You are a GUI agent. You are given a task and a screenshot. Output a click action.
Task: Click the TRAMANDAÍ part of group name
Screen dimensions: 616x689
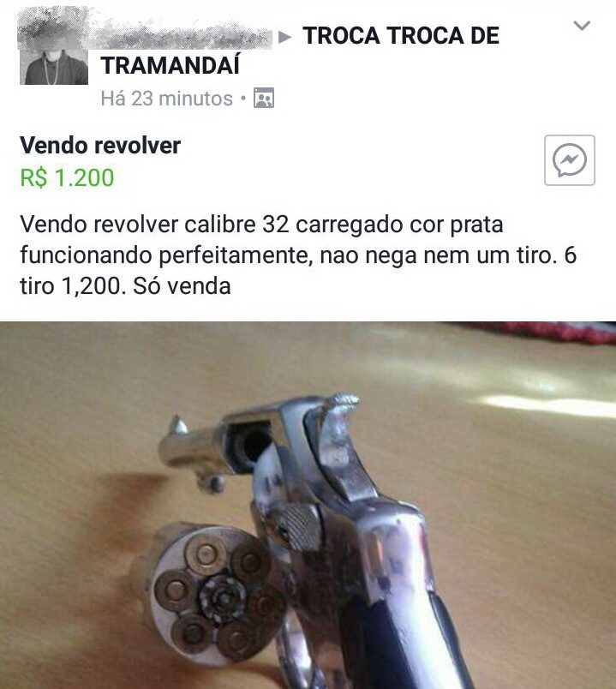pyautogui.click(x=170, y=65)
